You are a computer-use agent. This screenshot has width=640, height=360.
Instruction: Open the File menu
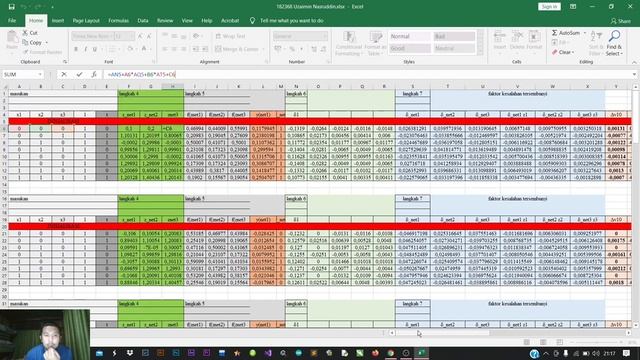(12, 20)
